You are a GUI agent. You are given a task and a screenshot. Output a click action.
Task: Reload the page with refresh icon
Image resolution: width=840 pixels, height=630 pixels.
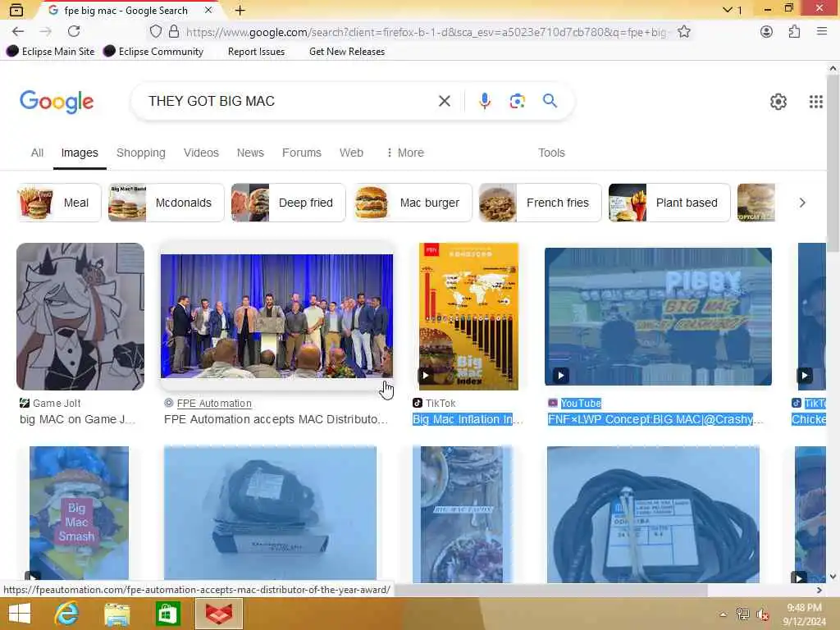[x=74, y=32]
